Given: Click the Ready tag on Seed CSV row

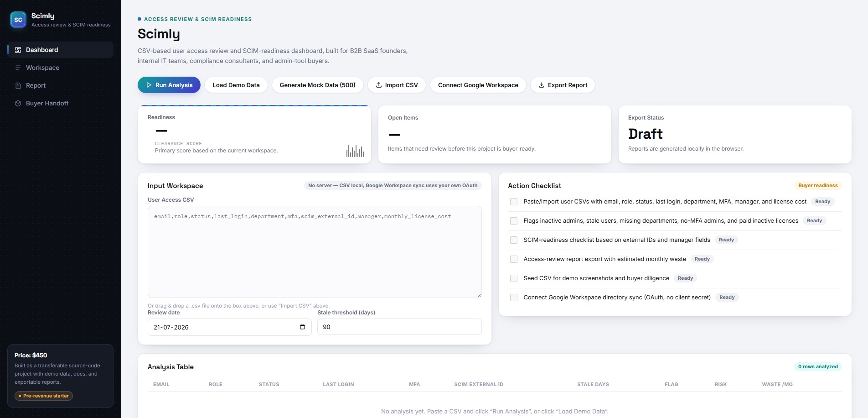Looking at the screenshot, I should click(x=685, y=278).
